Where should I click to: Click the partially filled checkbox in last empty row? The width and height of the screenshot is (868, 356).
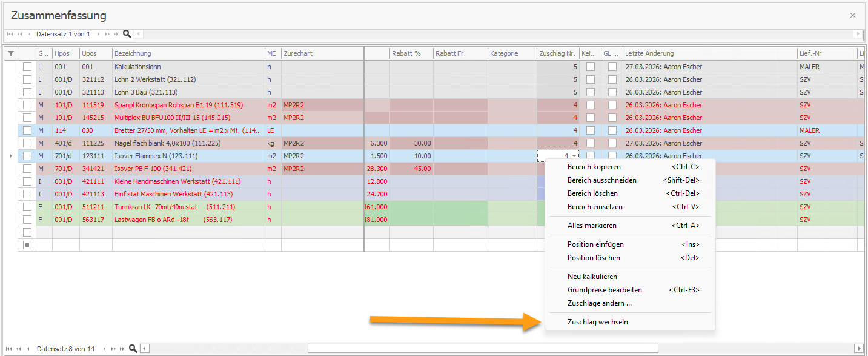[27, 245]
